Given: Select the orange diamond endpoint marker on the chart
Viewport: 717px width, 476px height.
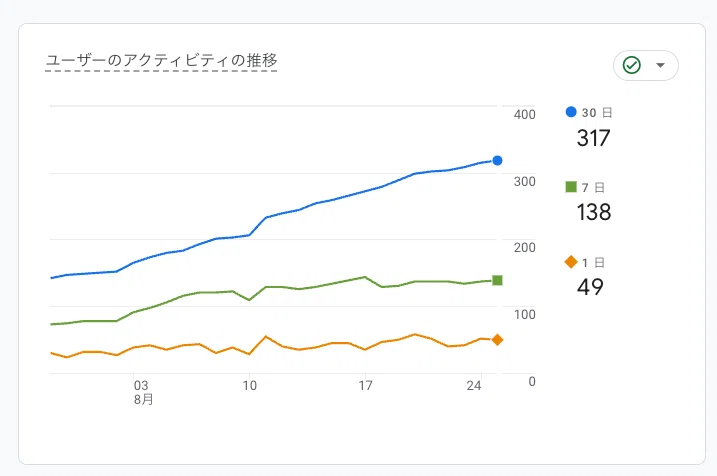Looking at the screenshot, I should tap(497, 340).
